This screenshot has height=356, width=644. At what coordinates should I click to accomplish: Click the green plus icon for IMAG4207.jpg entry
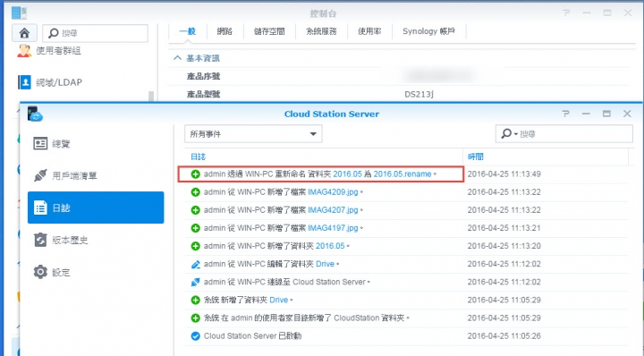coord(196,210)
